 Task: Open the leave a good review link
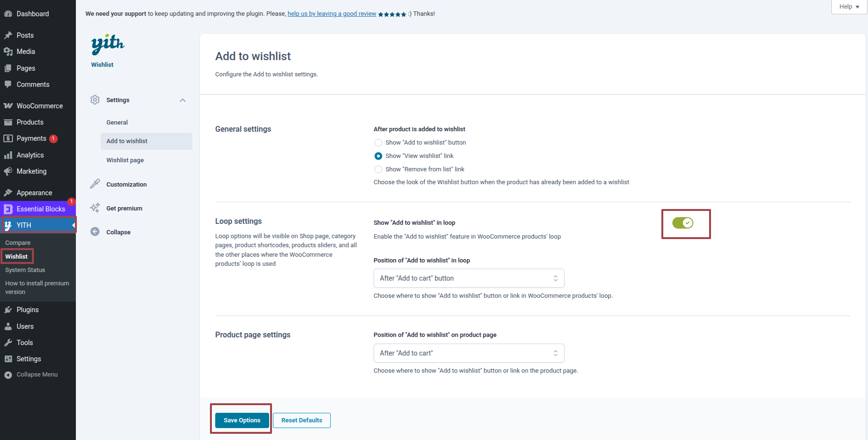332,14
